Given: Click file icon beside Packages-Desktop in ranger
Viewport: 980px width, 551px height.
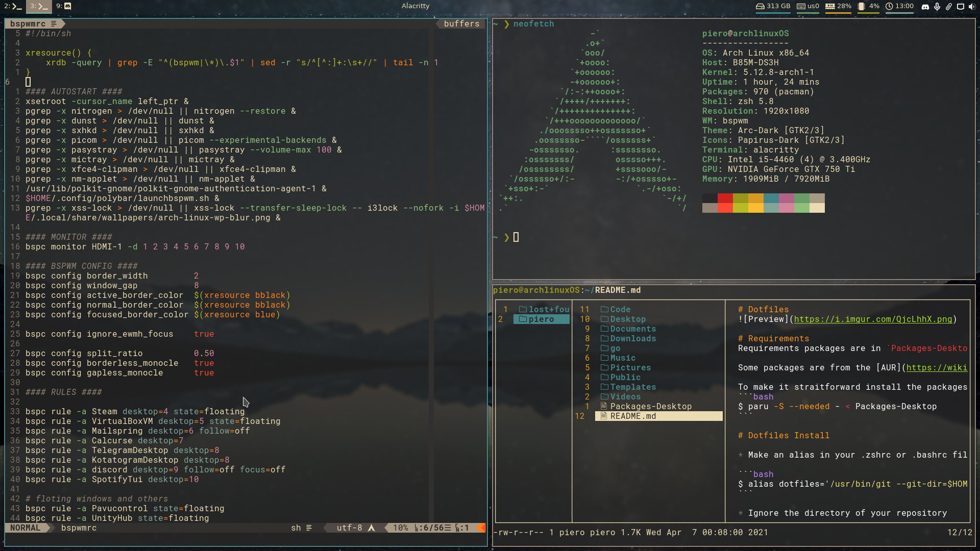Looking at the screenshot, I should point(604,406).
